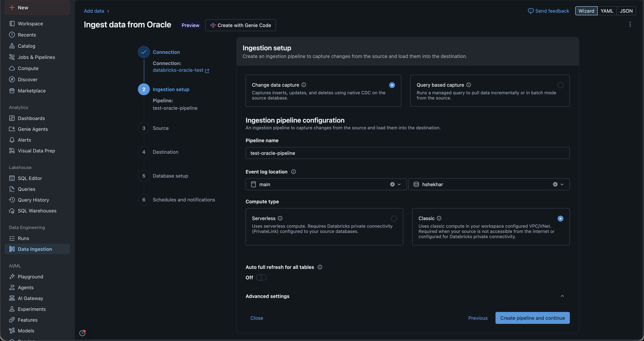
Task: Clear the main catalog selection
Action: 392,184
